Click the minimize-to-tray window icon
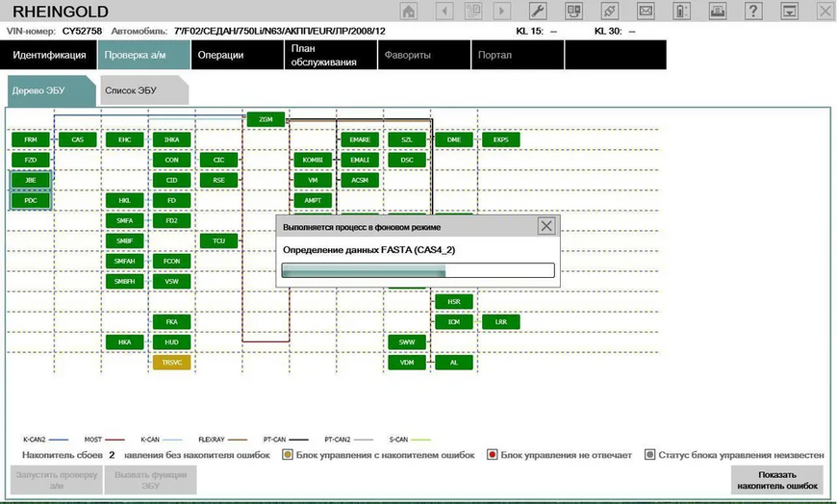837x504 pixels. point(789,11)
